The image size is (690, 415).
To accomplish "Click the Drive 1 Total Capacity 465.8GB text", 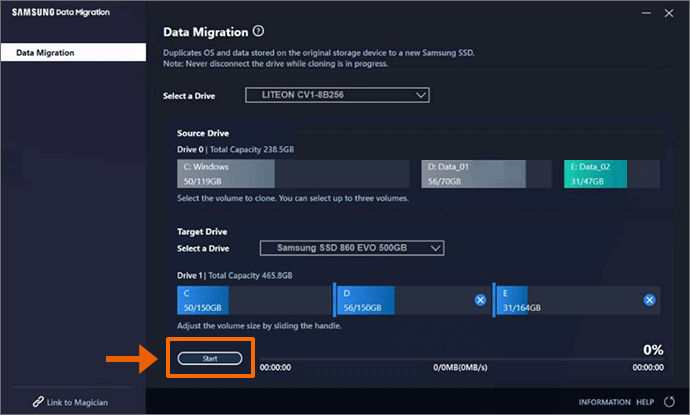I will (235, 275).
